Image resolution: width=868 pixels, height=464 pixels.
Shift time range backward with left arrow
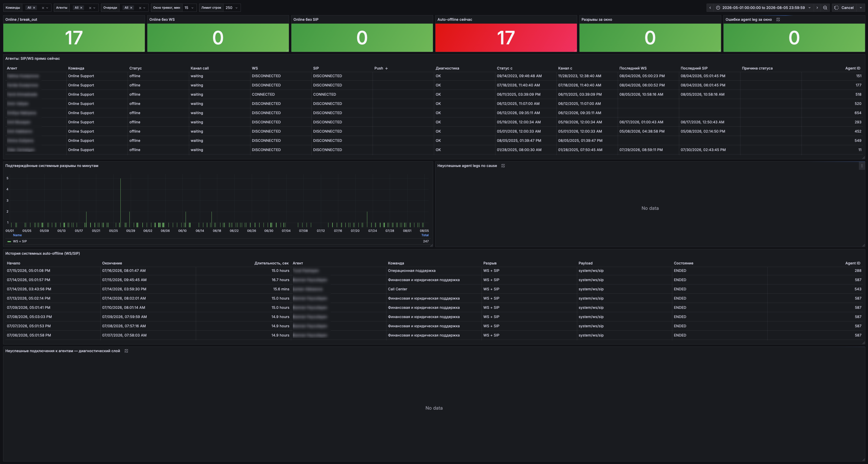tap(710, 8)
